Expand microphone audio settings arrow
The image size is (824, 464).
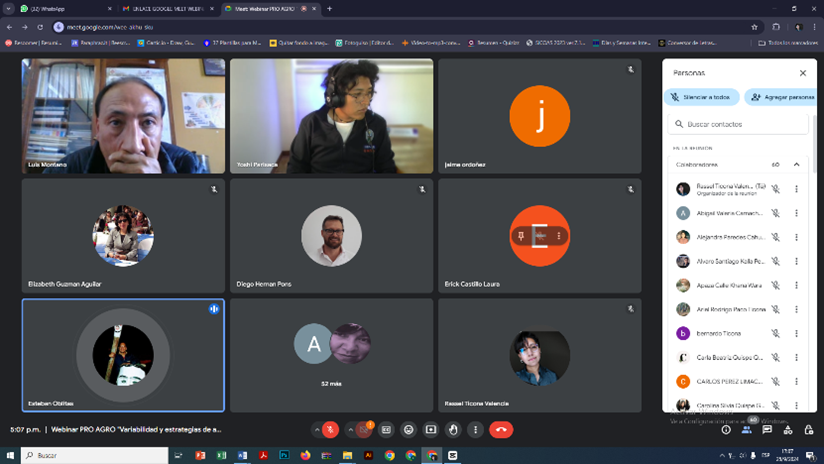click(317, 429)
